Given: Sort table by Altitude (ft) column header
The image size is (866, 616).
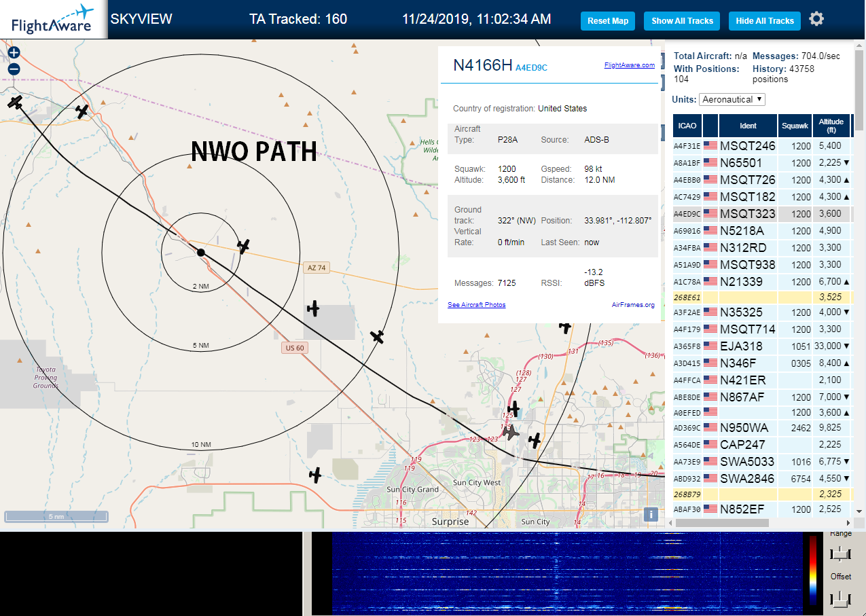Looking at the screenshot, I should [x=831, y=126].
